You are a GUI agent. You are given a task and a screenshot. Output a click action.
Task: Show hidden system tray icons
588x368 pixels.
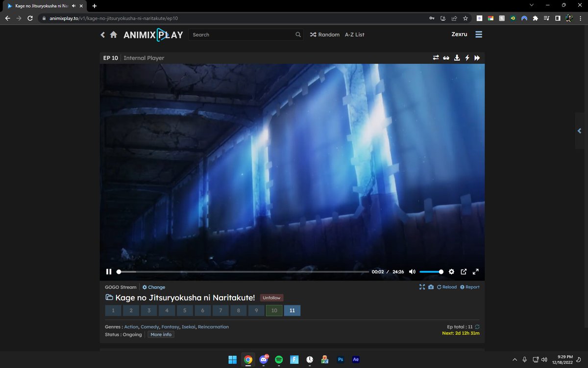(x=514, y=360)
